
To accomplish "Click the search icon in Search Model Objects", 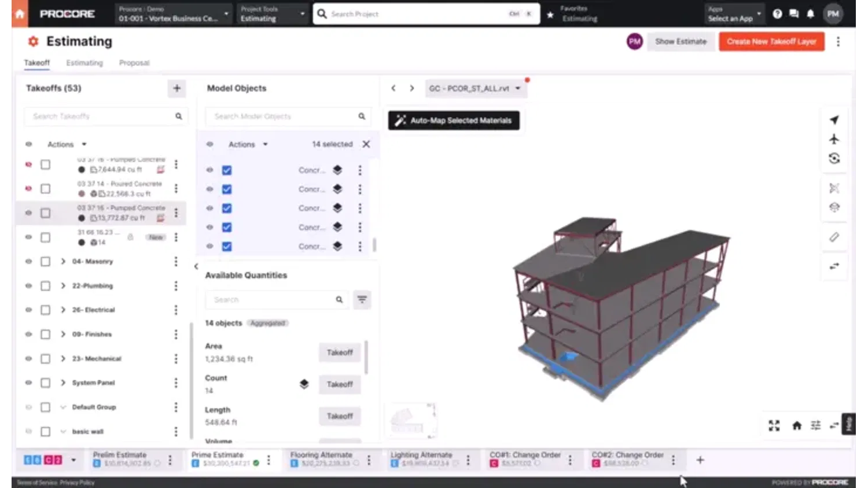I will [x=362, y=116].
